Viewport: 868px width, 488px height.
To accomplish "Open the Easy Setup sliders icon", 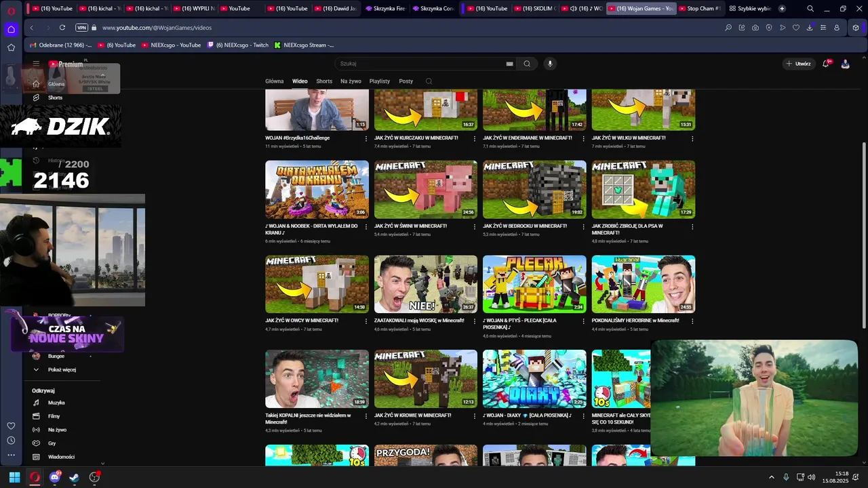I will click(x=823, y=28).
